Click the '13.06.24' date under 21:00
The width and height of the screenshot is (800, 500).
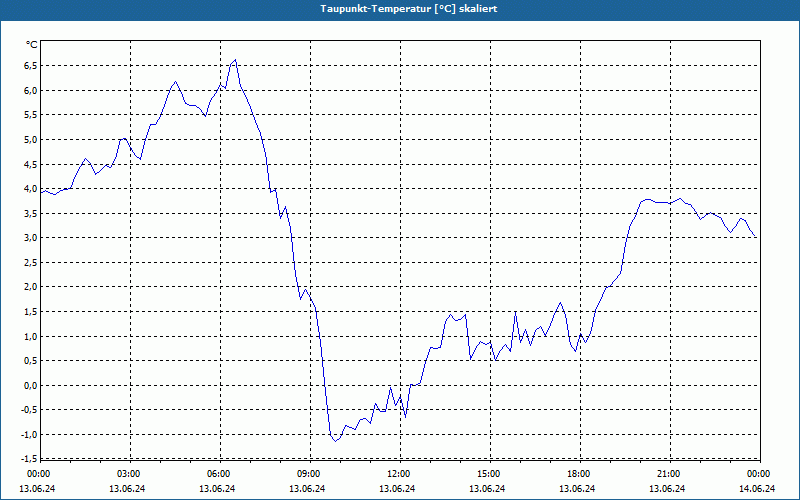(668, 489)
